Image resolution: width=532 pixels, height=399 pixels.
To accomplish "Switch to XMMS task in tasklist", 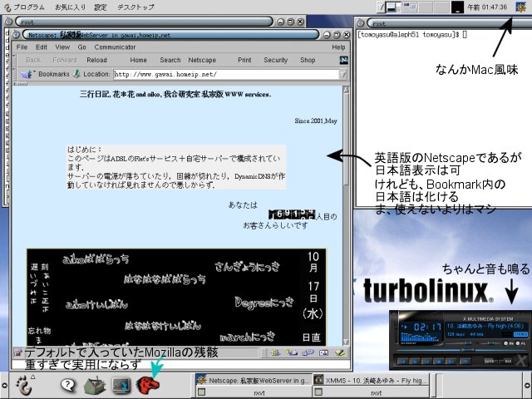I will coord(371,381).
